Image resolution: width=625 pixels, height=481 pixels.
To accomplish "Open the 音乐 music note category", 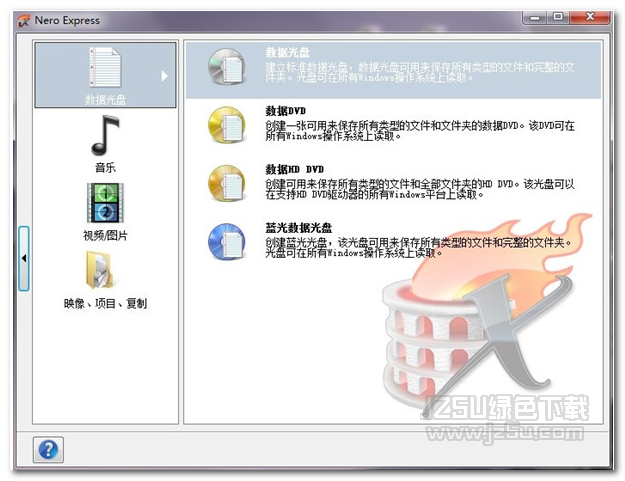I will 105,135.
